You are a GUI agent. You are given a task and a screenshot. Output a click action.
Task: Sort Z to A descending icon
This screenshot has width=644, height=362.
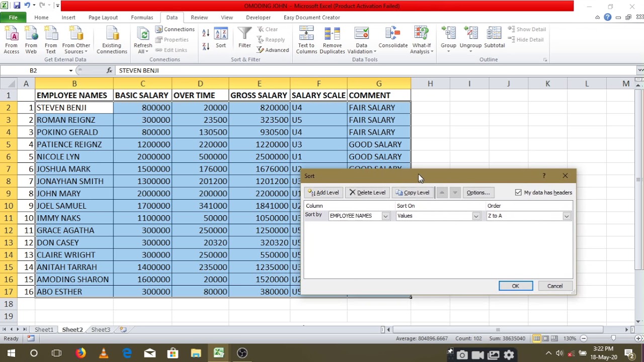[206, 46]
